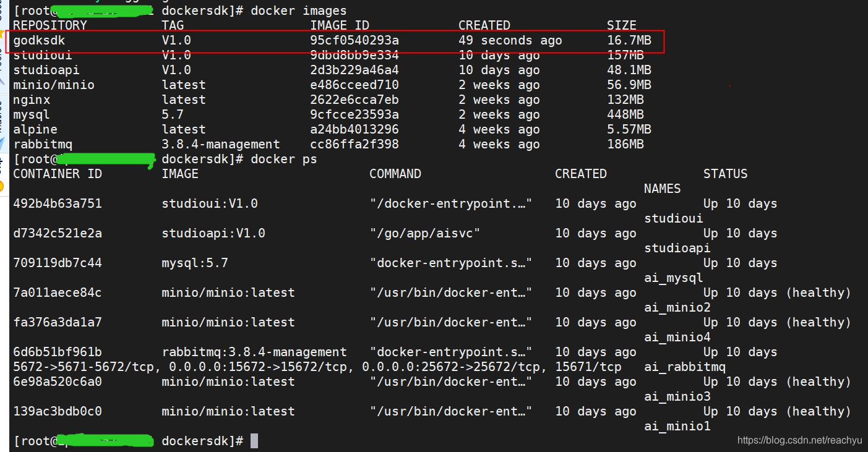Click the nginx repository name
This screenshot has width=868, height=452.
point(32,100)
